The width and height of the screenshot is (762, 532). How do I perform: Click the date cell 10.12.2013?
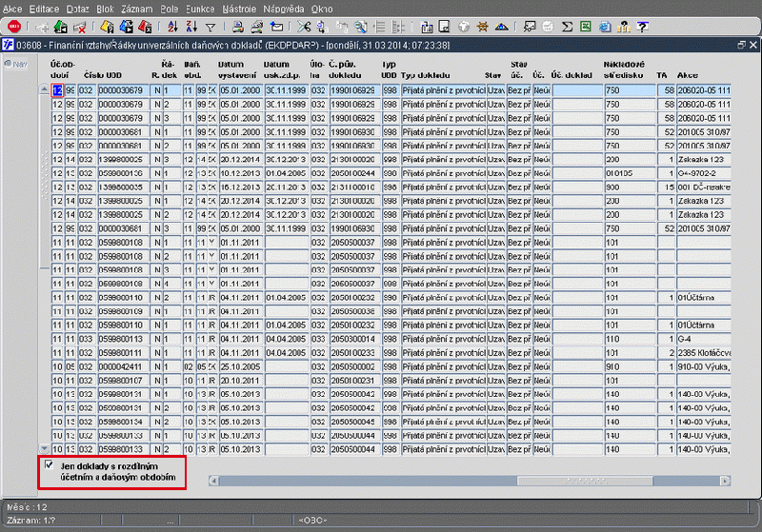tap(241, 173)
